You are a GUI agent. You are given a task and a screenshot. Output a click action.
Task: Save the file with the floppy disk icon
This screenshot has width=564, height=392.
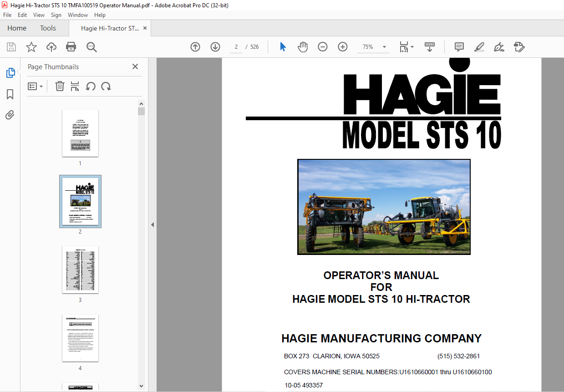11,47
